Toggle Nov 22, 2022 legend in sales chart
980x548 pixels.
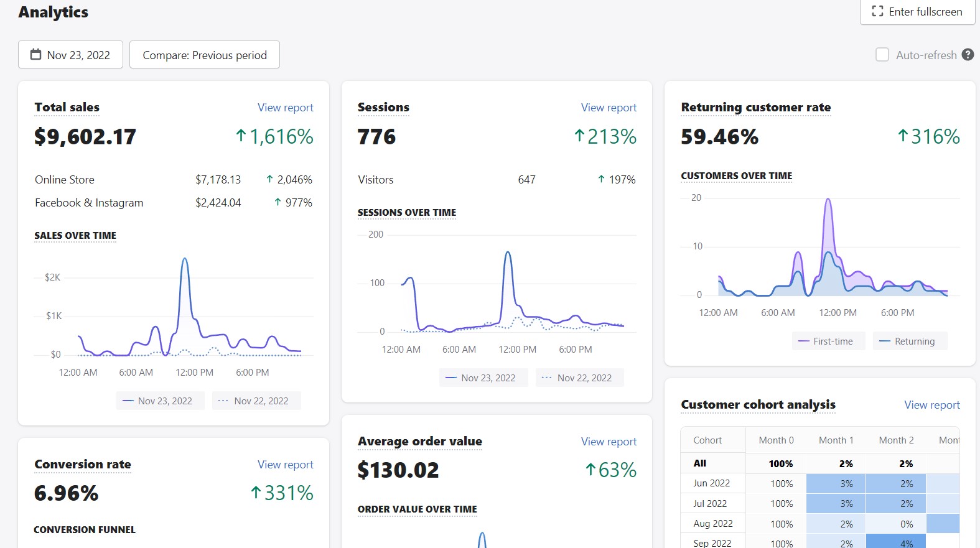pos(256,401)
